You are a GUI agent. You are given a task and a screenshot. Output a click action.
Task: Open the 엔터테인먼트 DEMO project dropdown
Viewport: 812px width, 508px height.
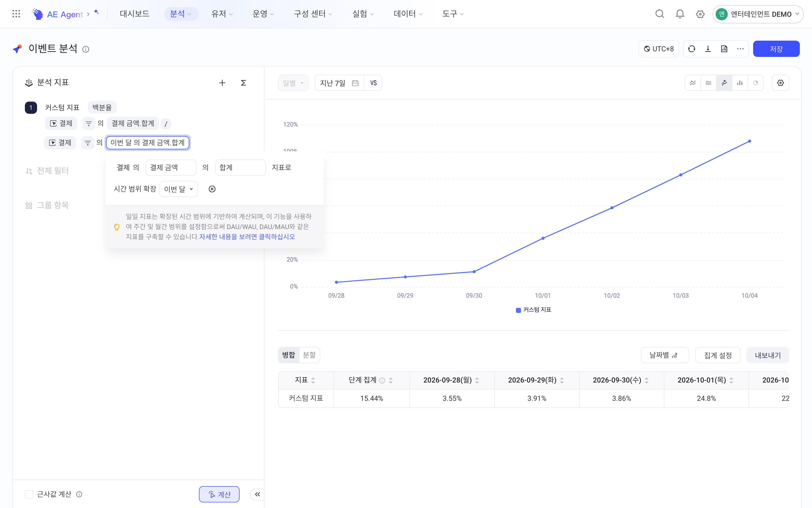point(758,14)
